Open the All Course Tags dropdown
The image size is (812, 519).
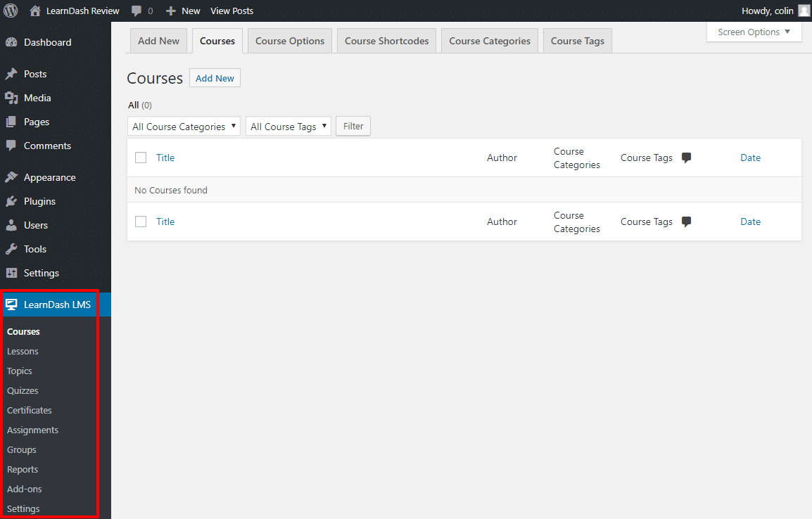(x=288, y=127)
